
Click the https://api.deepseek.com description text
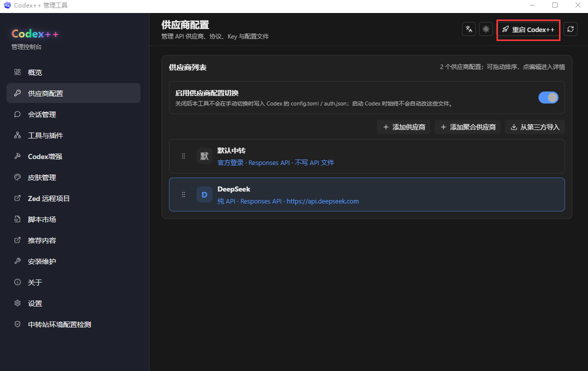pyautogui.click(x=323, y=201)
